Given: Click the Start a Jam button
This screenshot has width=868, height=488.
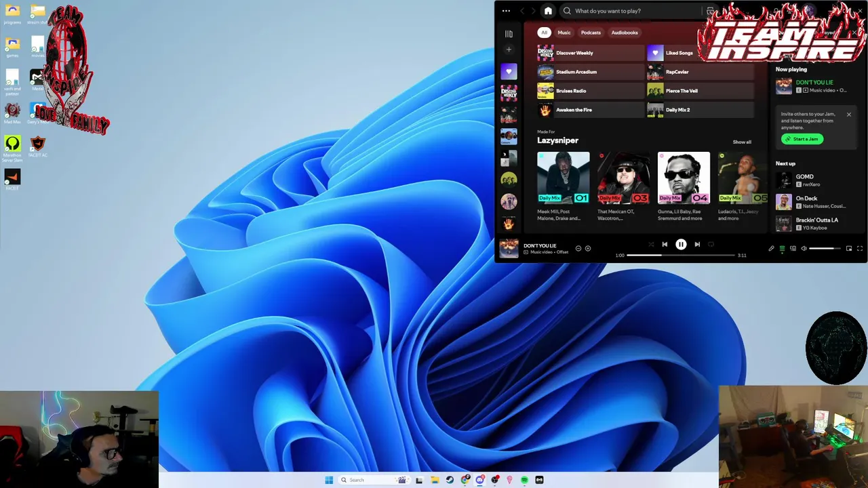Looking at the screenshot, I should click(x=802, y=139).
